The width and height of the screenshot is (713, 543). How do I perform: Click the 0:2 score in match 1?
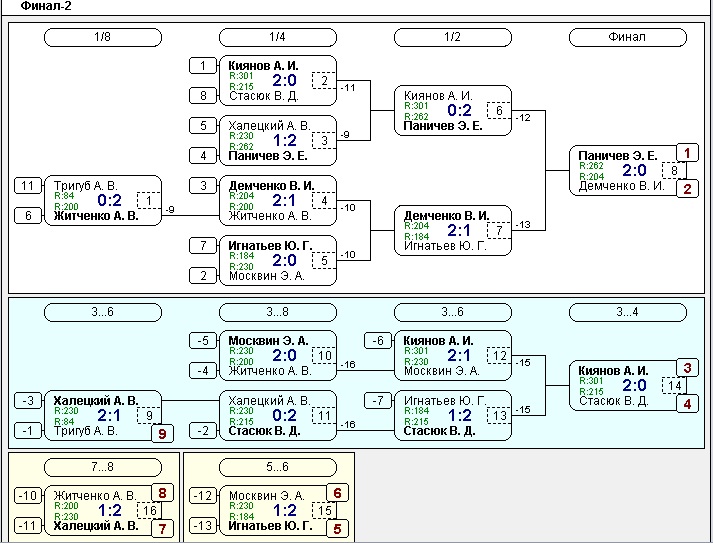(x=110, y=201)
